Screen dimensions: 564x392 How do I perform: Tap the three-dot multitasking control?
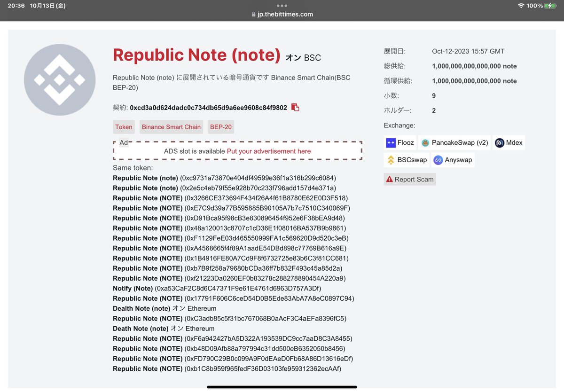(282, 5)
